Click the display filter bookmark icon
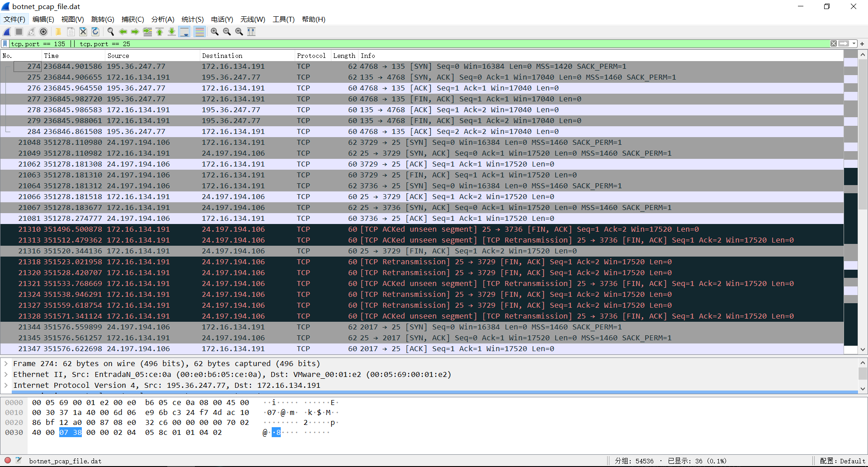Viewport: 868px width, 467px height. pos(5,44)
